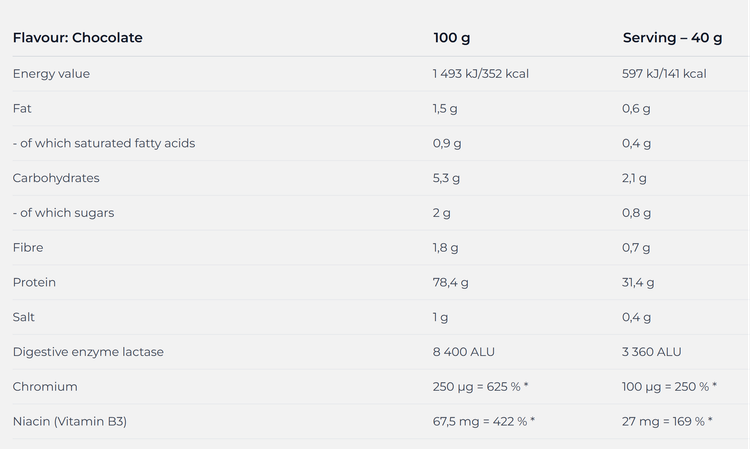Click the '100 g' column header

pos(451,38)
